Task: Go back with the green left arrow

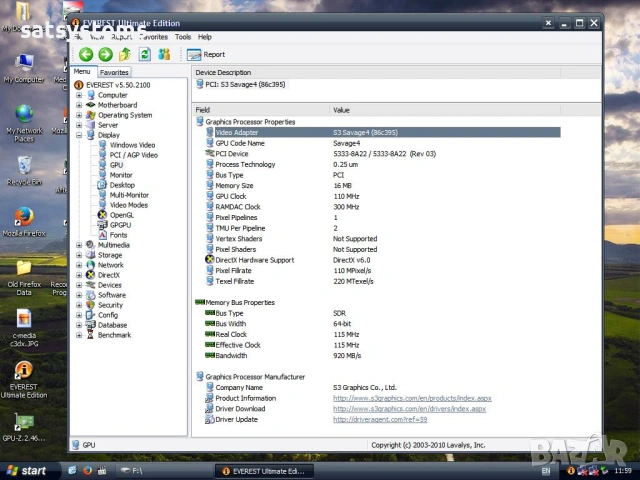Action: pos(86,54)
